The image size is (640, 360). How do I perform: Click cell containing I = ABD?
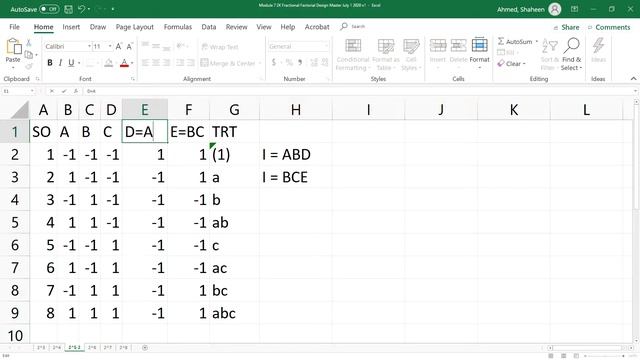click(x=296, y=155)
